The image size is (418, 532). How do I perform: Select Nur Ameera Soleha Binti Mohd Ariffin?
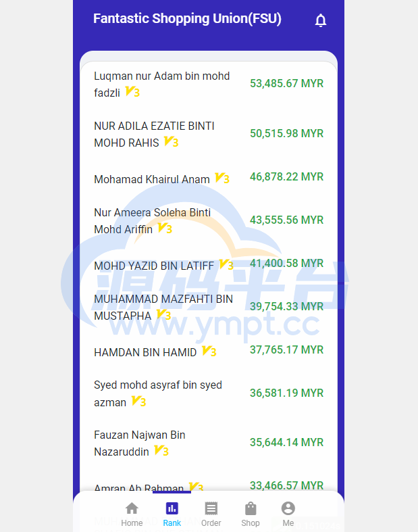point(152,220)
